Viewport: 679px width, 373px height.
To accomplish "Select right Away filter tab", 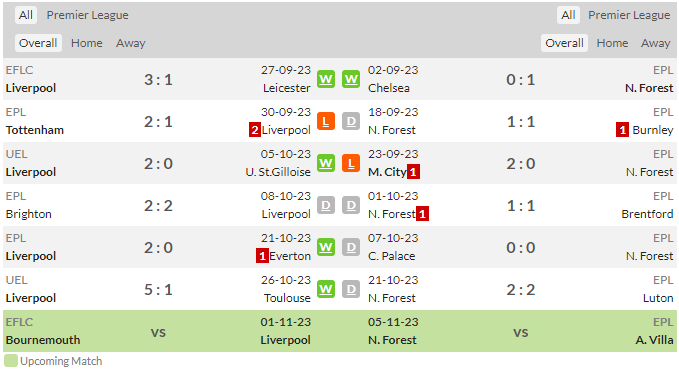I will coord(656,43).
